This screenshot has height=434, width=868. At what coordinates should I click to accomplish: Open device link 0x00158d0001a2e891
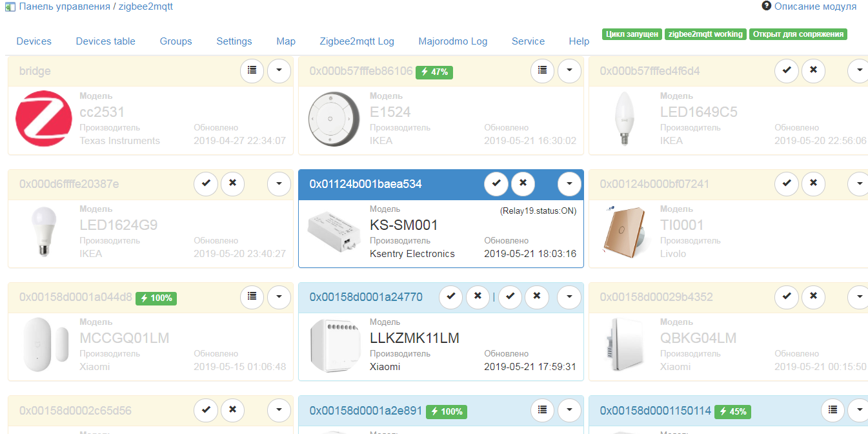(366, 410)
